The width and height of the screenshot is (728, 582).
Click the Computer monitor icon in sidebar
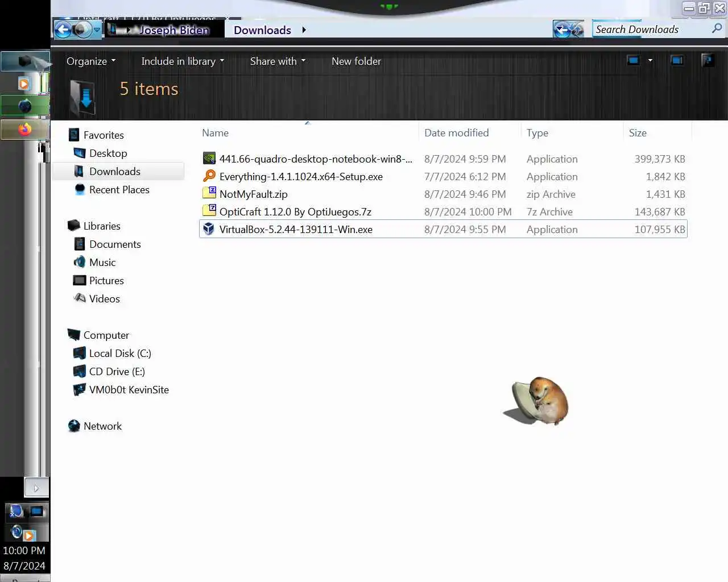(x=74, y=335)
